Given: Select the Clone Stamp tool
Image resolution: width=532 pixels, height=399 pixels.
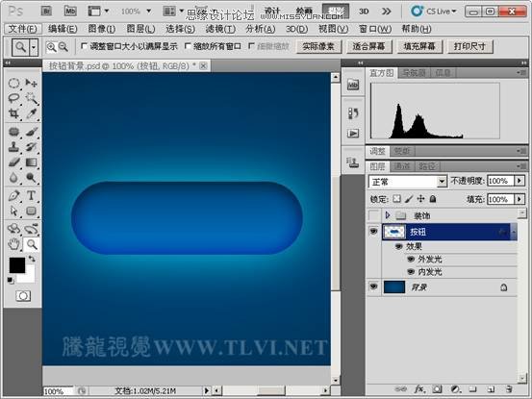Looking at the screenshot, I should (x=13, y=147).
